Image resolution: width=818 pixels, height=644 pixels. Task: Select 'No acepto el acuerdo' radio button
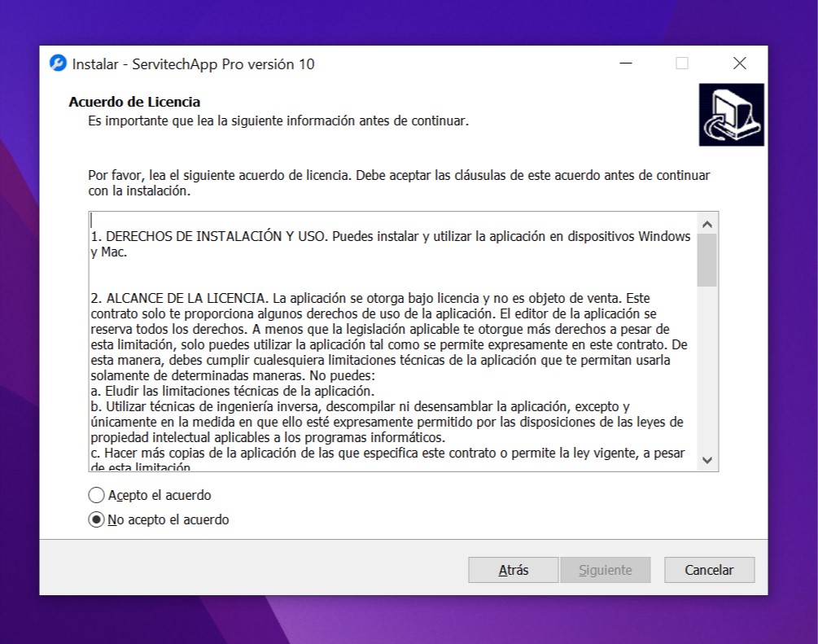[x=97, y=519]
